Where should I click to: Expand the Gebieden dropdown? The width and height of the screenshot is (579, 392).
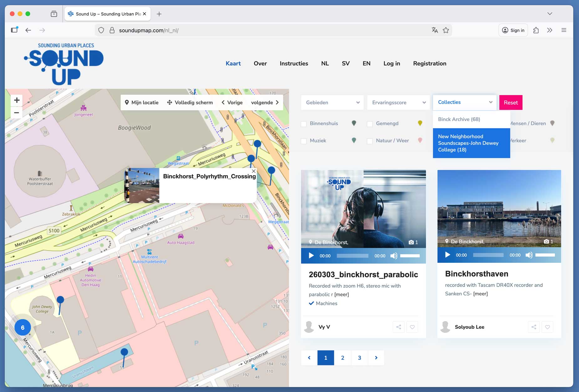(332, 103)
